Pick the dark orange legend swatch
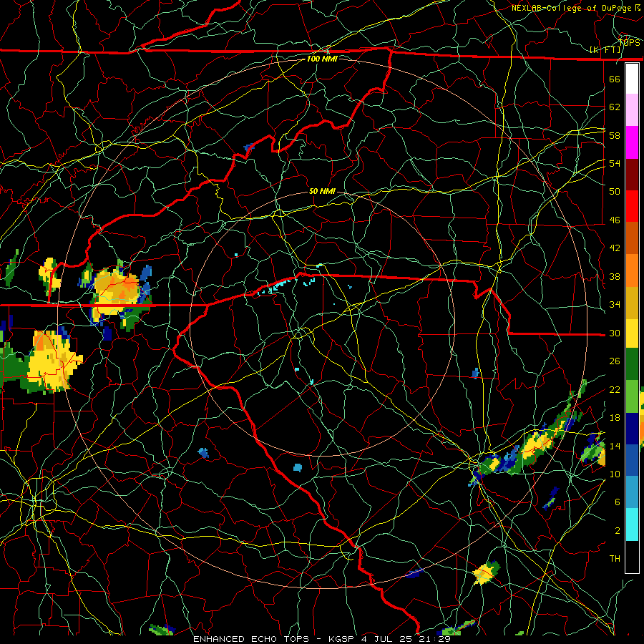The image size is (644, 644). pos(632,238)
